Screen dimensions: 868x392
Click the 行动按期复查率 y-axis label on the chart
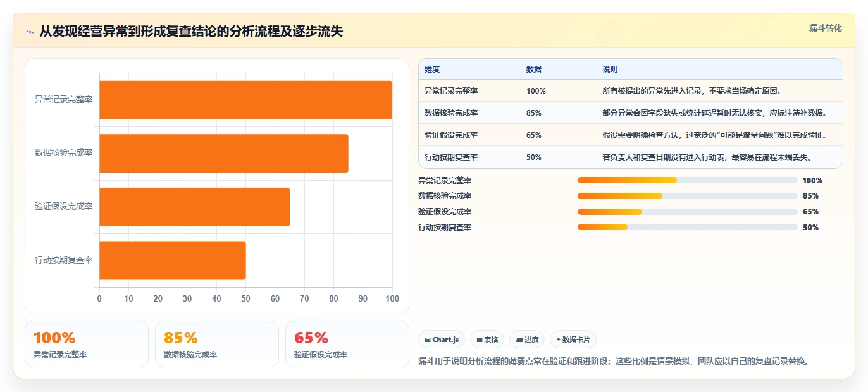63,260
